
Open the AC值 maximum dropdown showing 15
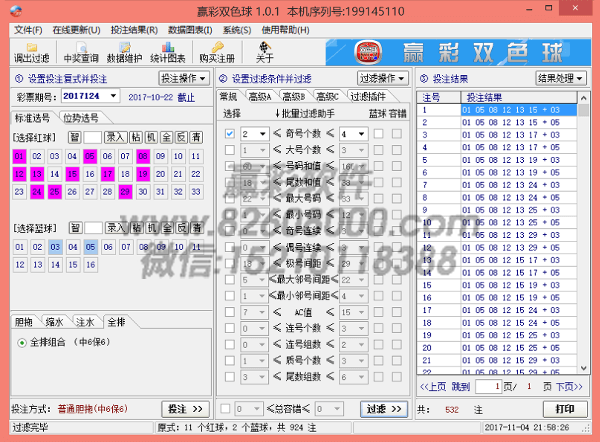click(x=361, y=312)
